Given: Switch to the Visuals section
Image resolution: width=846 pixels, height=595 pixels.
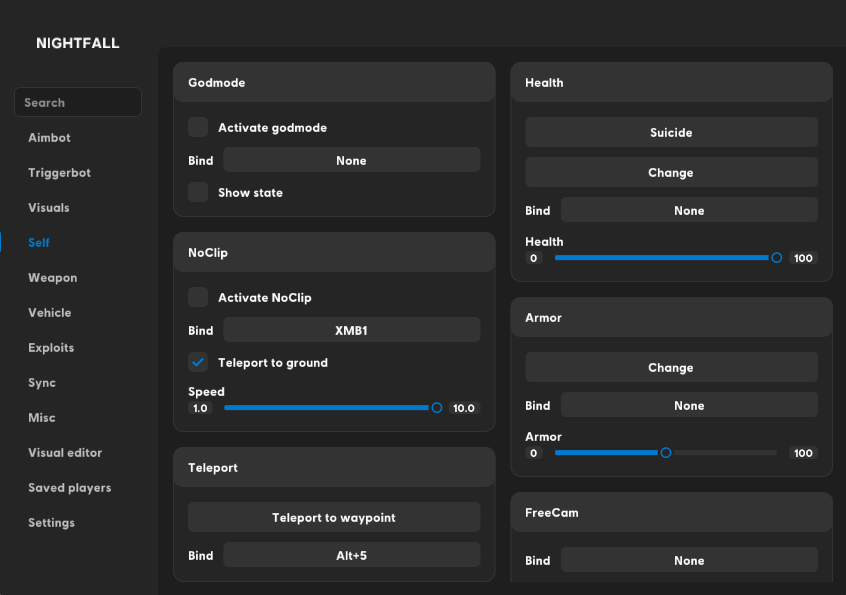Looking at the screenshot, I should click(x=49, y=208).
